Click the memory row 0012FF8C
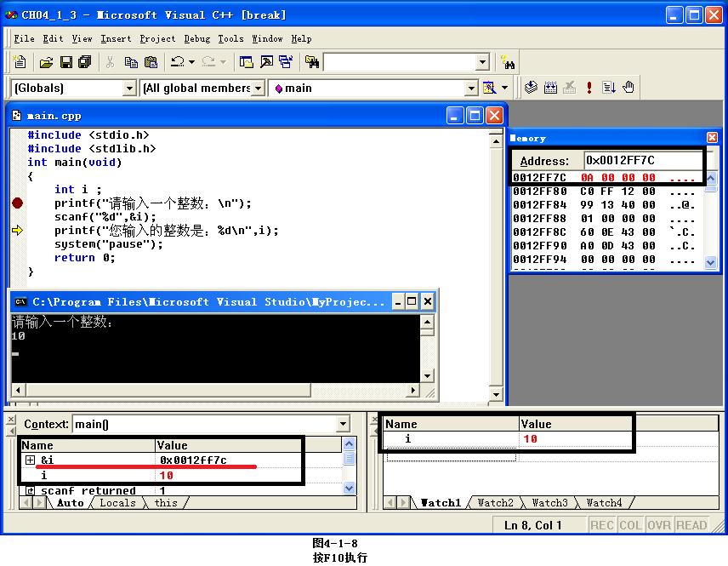Image resolution: width=728 pixels, height=566 pixels. [x=604, y=232]
